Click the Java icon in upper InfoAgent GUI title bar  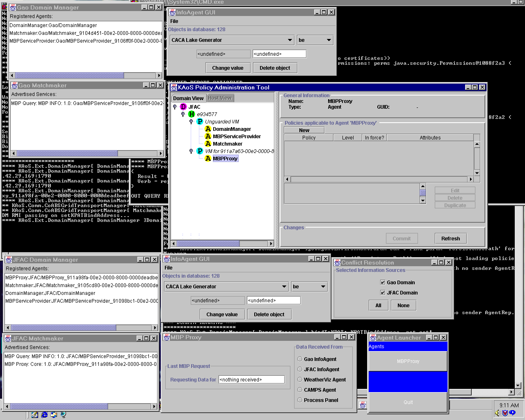[173, 12]
